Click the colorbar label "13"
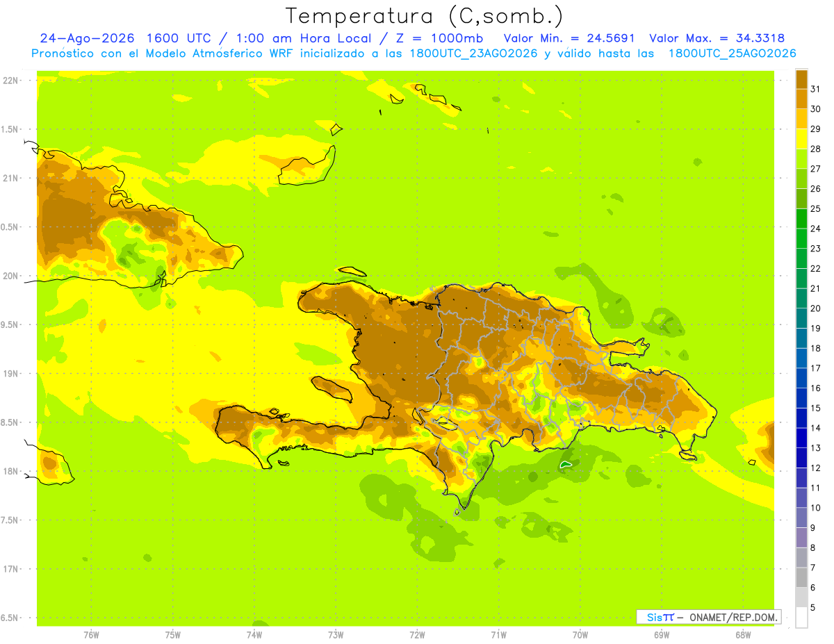834x644 pixels. point(815,448)
